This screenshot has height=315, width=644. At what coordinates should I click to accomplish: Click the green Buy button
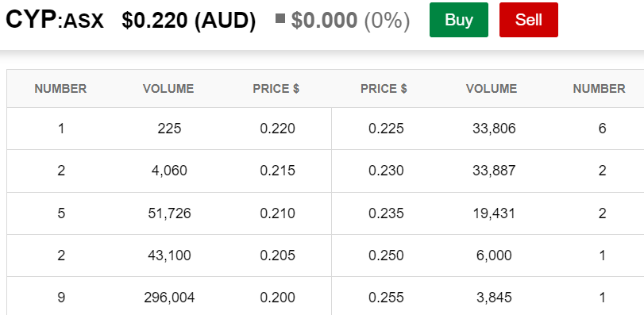click(x=459, y=20)
